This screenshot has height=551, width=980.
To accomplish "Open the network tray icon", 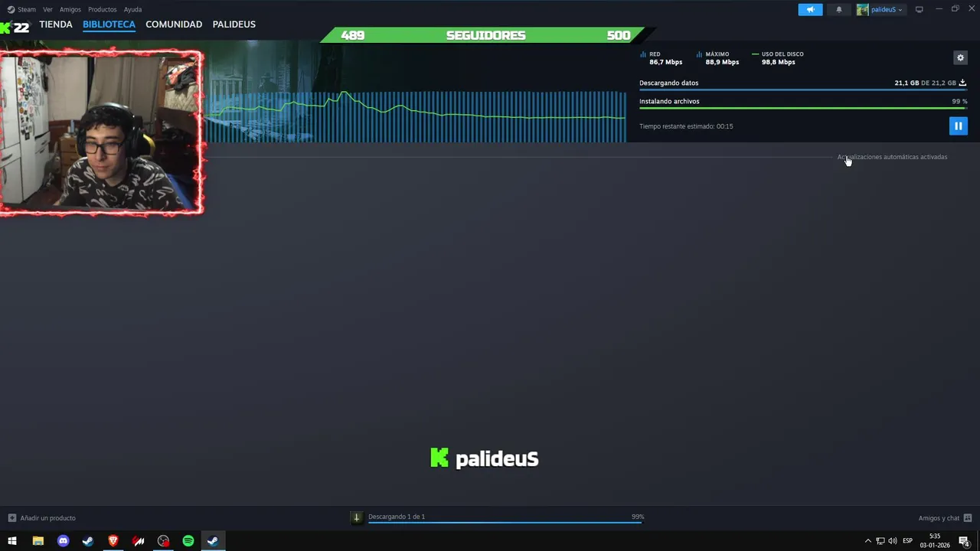I will [x=880, y=541].
